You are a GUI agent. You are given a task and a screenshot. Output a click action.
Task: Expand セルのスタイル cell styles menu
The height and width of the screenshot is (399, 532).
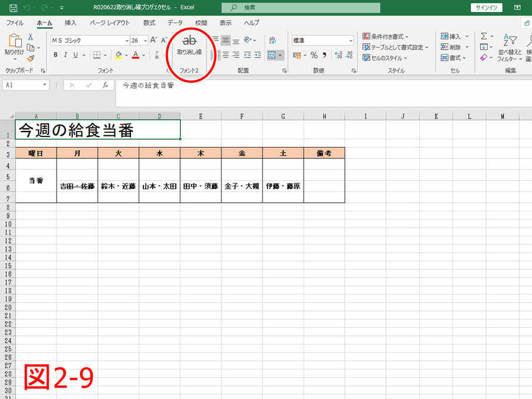click(385, 58)
